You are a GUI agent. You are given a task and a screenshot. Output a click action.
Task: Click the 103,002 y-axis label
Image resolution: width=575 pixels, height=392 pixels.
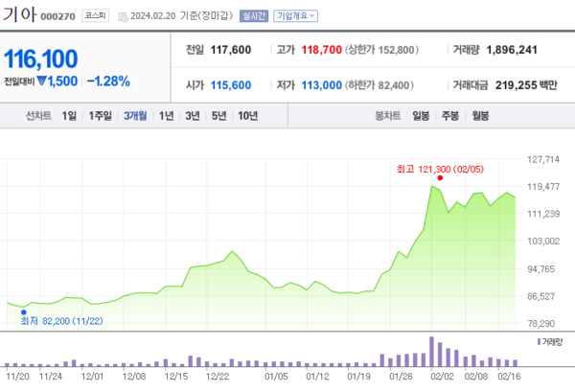pos(543,241)
